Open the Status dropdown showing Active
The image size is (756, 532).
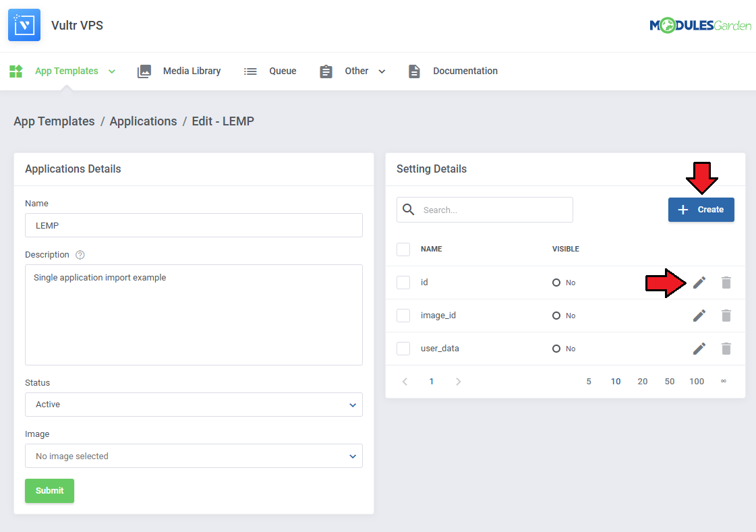(194, 405)
